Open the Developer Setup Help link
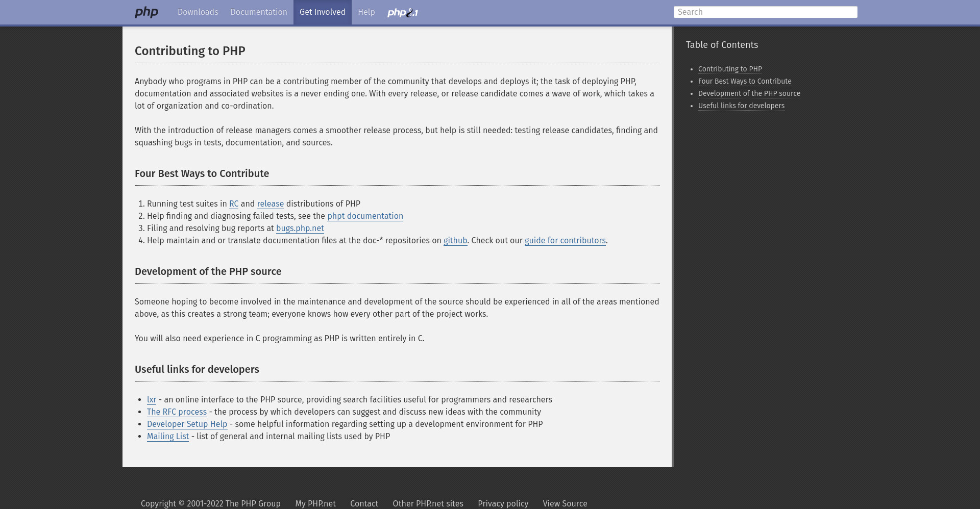 coord(187,424)
